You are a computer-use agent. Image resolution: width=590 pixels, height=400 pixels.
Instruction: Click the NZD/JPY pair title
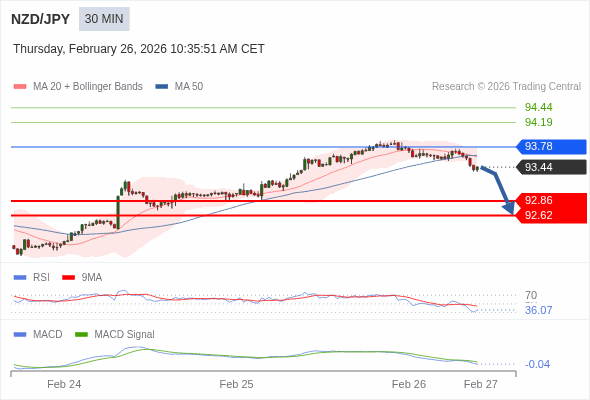(x=41, y=19)
